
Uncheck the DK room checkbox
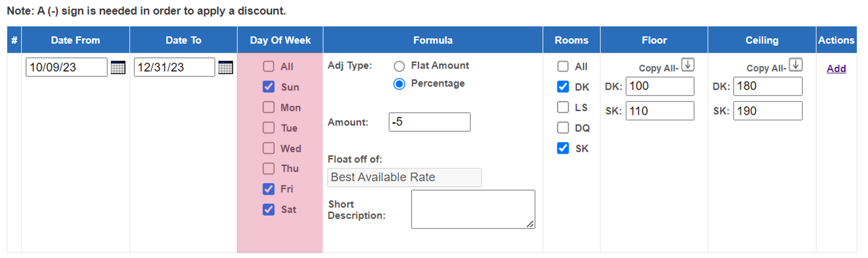pyautogui.click(x=563, y=87)
